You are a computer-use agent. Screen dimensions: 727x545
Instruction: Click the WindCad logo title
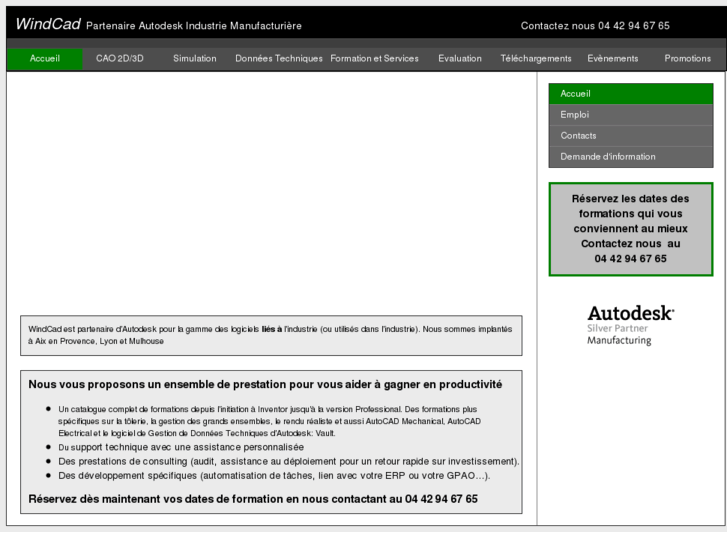[x=48, y=24]
